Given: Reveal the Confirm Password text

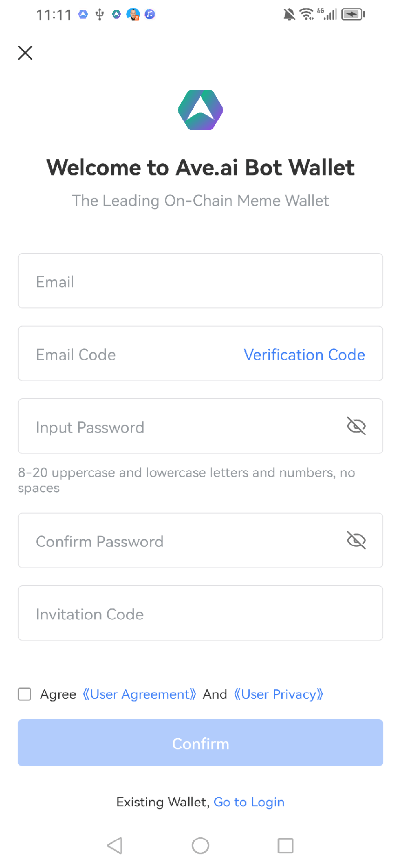Looking at the screenshot, I should point(356,540).
